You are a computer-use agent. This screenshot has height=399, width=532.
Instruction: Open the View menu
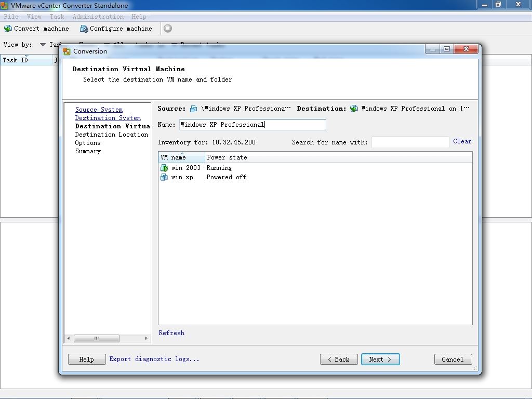coord(34,17)
